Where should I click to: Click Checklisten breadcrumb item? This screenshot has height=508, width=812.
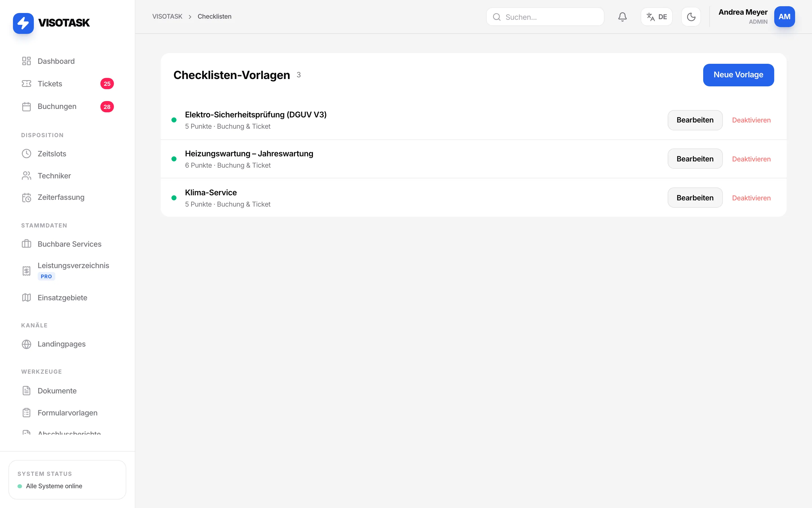pyautogui.click(x=214, y=16)
